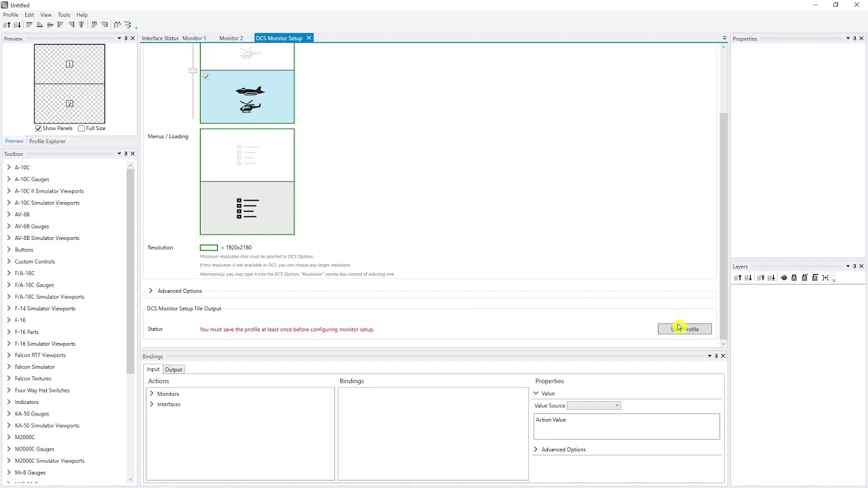The height and width of the screenshot is (488, 868).
Task: Click the move back icon in main toolbar
Action: point(18,24)
